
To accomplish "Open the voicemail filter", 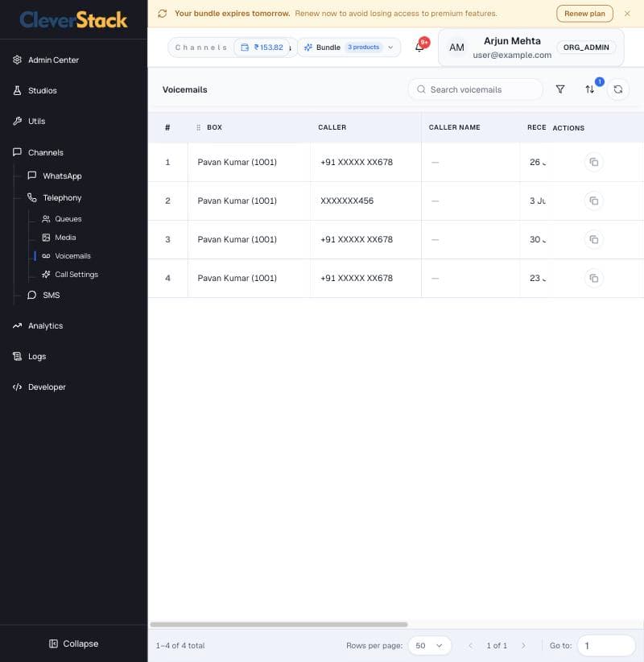I will tap(560, 89).
